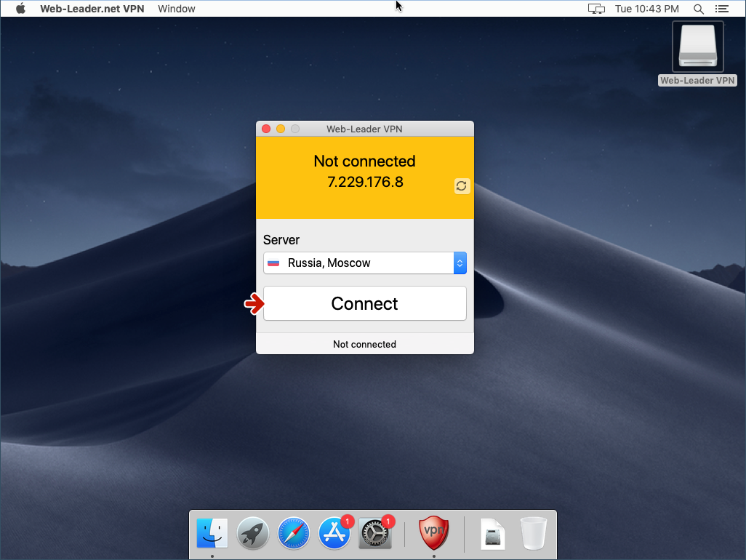Open App Store from the Dock
The width and height of the screenshot is (746, 560).
pyautogui.click(x=334, y=533)
